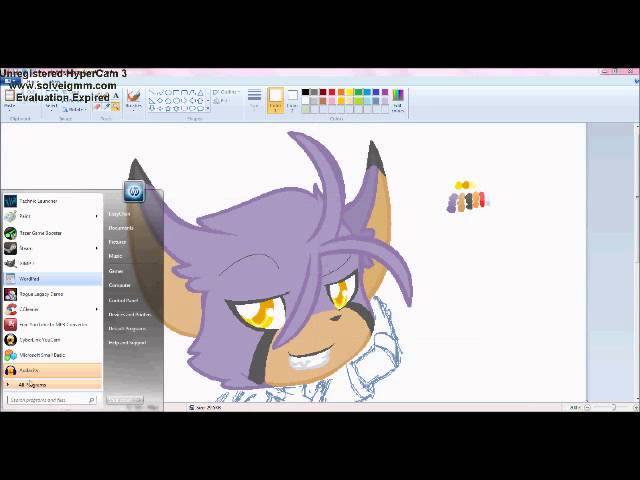
Task: Open Pictures from the Start menu
Action: pyautogui.click(x=117, y=242)
